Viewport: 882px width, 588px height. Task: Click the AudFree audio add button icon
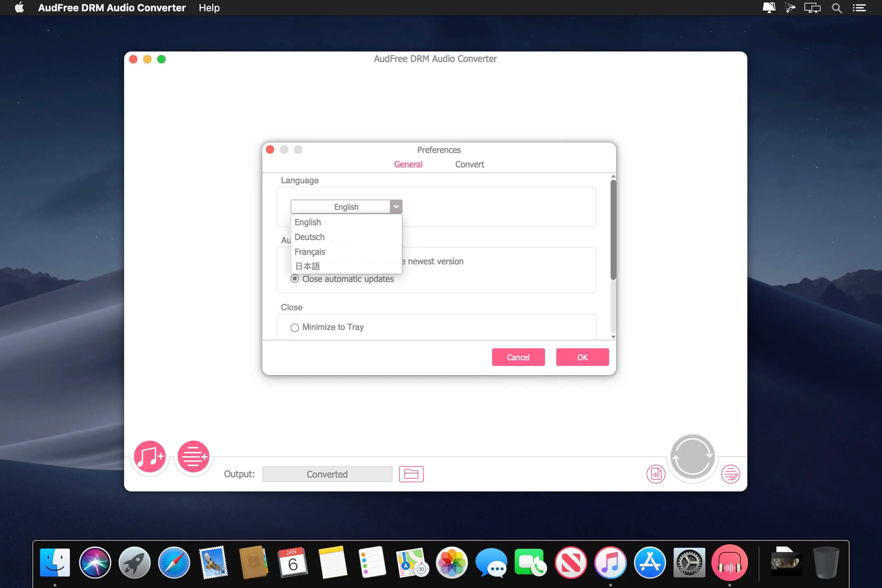click(149, 456)
